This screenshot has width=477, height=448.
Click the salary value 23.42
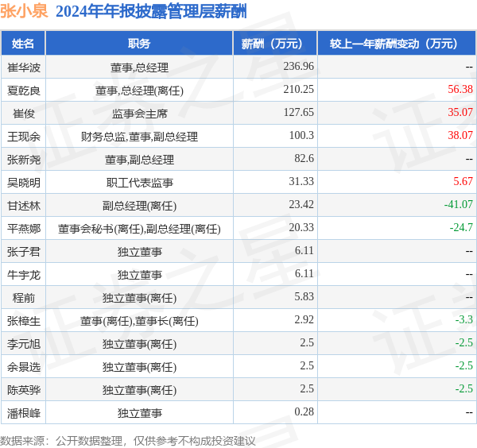click(301, 205)
